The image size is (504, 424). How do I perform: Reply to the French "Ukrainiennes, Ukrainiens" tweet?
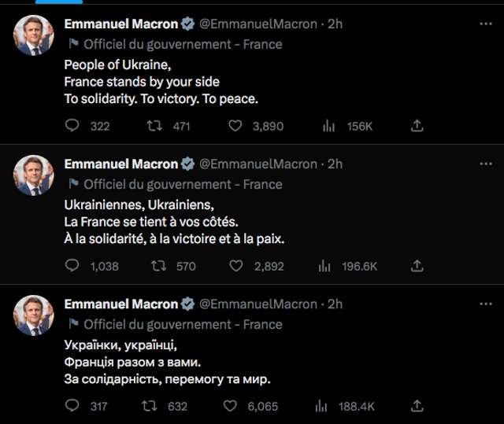tap(72, 266)
